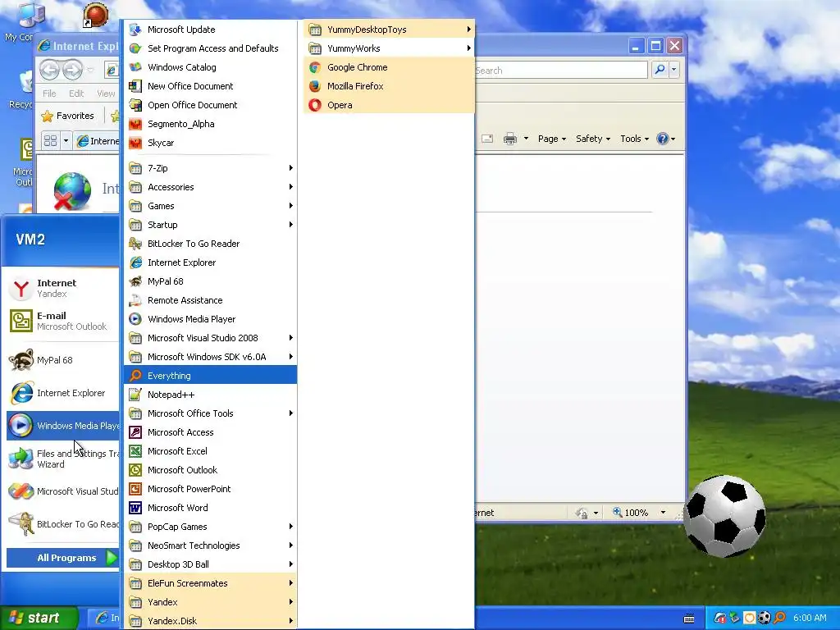Open Windows Catalog entry

coord(210,67)
